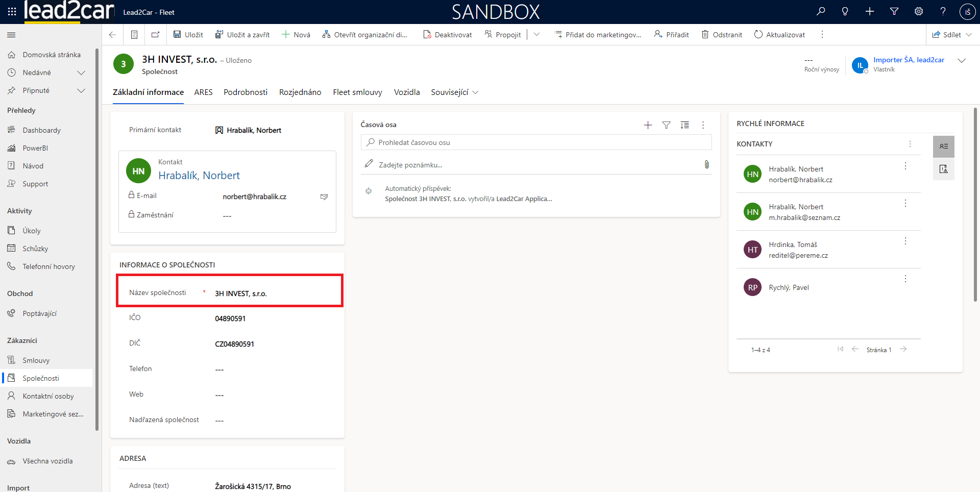Click the search magnifier icon in header

click(821, 11)
